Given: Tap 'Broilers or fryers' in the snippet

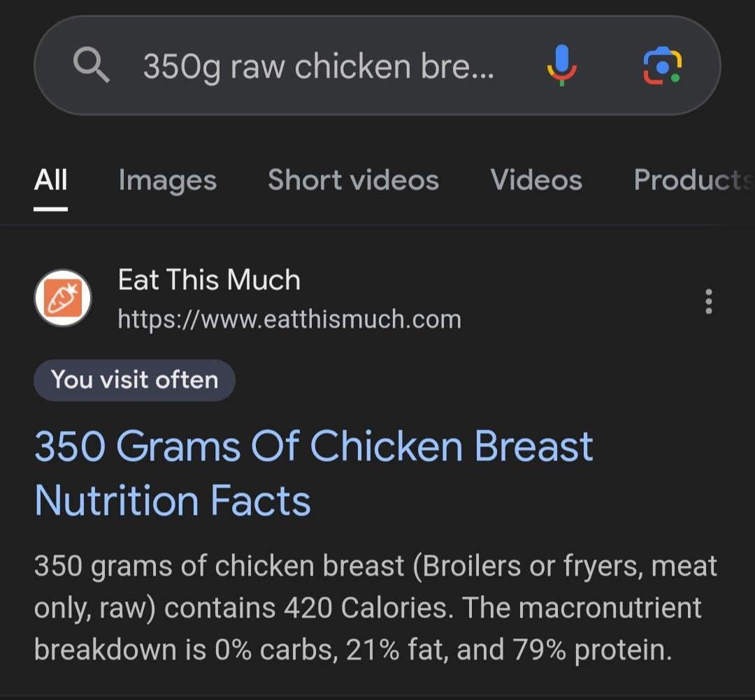Looking at the screenshot, I should pos(528,566).
